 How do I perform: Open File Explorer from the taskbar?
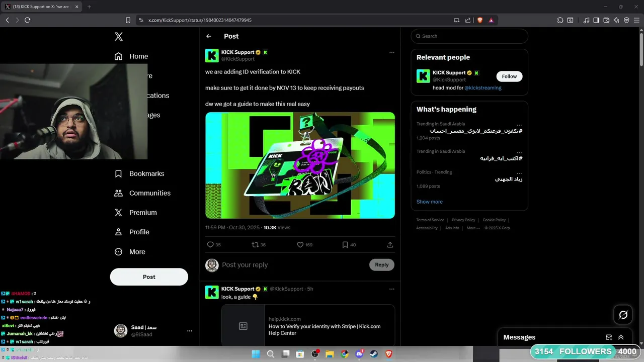[330, 354]
